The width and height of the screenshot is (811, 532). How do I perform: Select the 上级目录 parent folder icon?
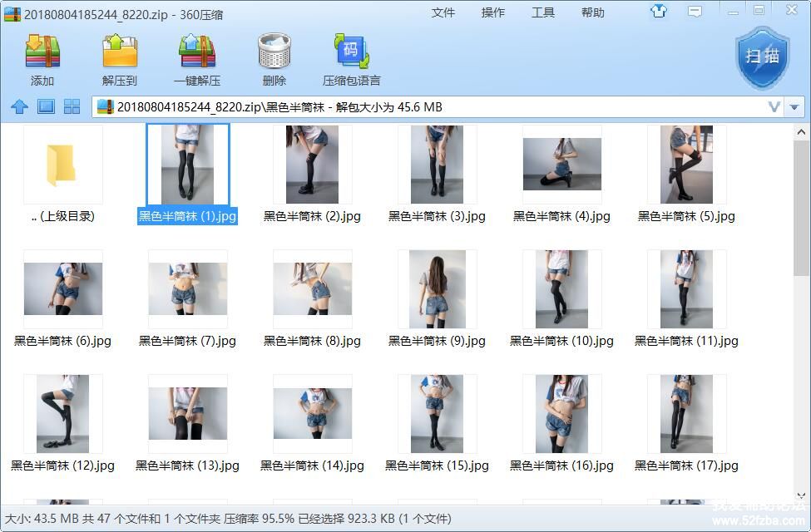pyautogui.click(x=62, y=165)
